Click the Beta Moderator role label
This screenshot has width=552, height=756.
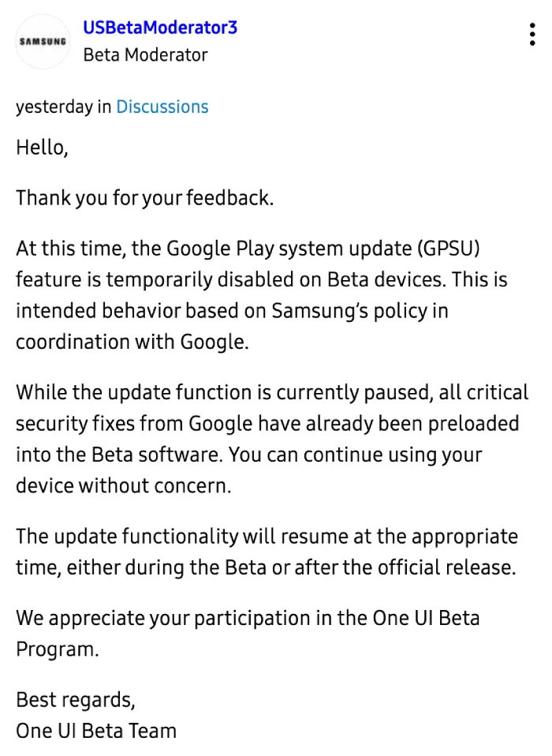click(145, 55)
